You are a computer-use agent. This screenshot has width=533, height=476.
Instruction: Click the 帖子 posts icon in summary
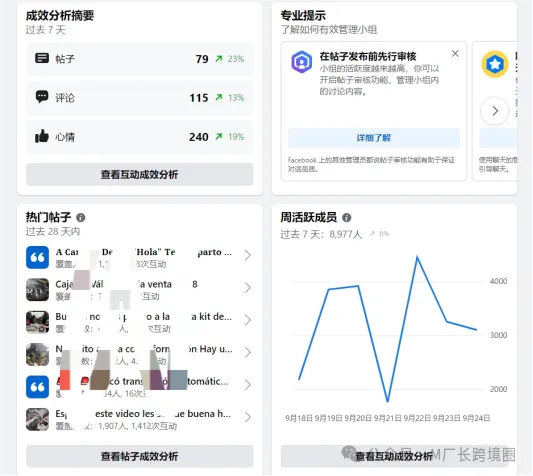click(42, 58)
